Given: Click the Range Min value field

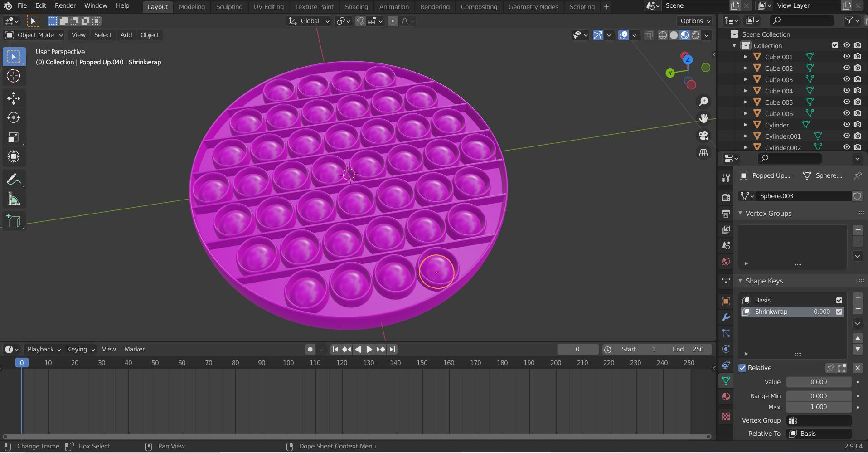Looking at the screenshot, I should (x=819, y=396).
